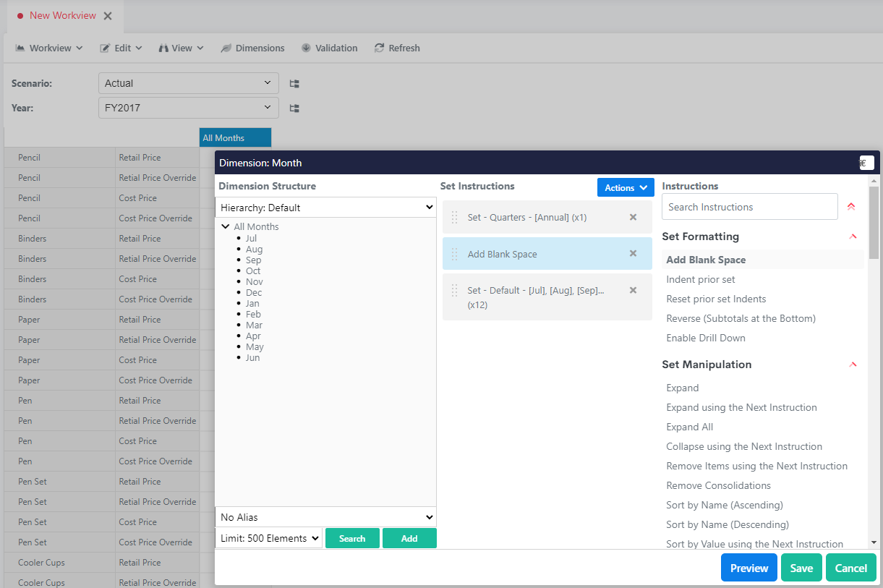Screen dimensions: 883x588
Task: Click the hierarchy icon beside Scenario dropdown
Action: click(x=294, y=84)
